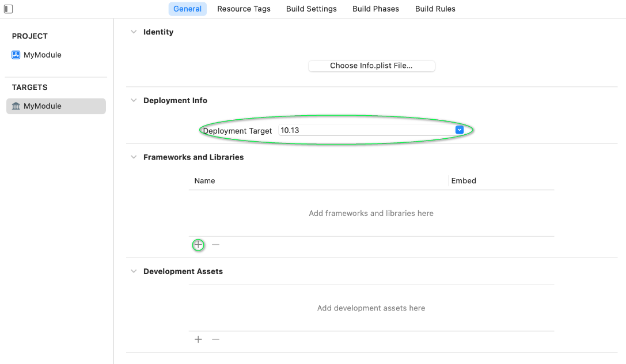
Task: Open the Build Rules tab
Action: 435,9
